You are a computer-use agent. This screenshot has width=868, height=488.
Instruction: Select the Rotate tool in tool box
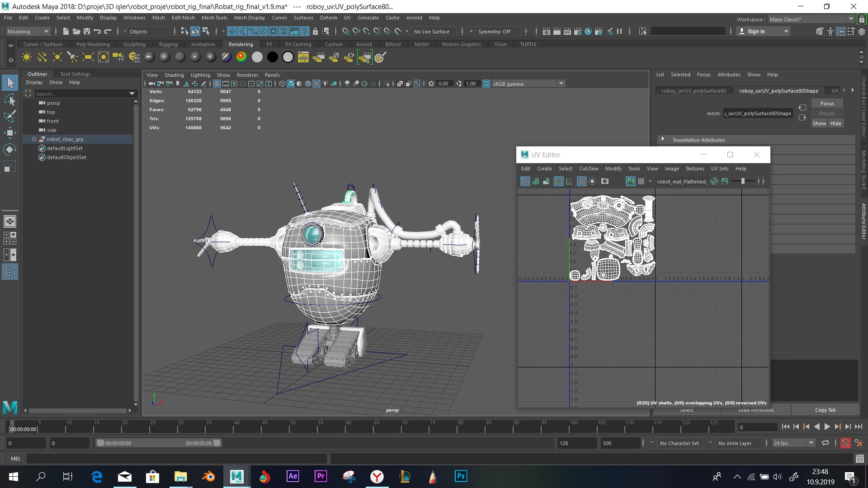coord(10,150)
